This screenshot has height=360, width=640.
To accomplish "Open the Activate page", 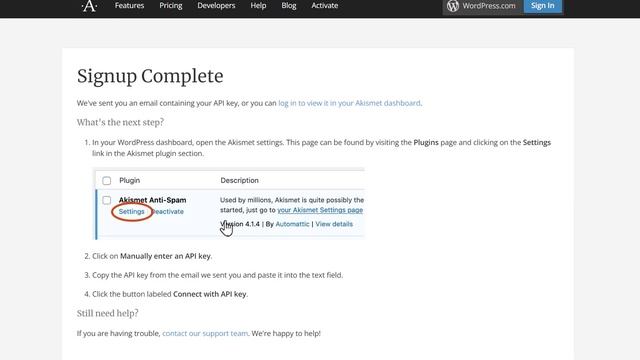I will [x=324, y=6].
